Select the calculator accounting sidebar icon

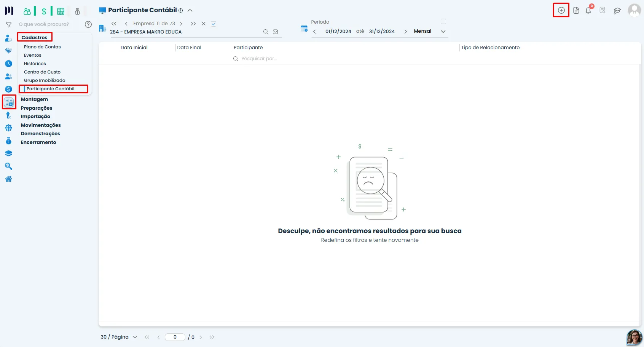coord(9,102)
